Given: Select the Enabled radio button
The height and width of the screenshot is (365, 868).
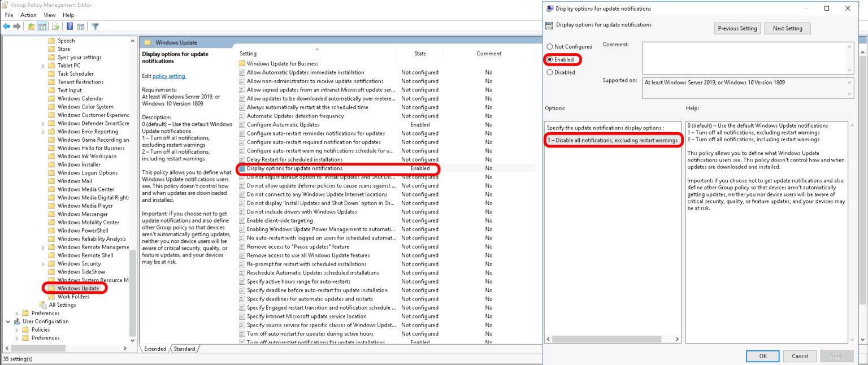Looking at the screenshot, I should pos(549,59).
